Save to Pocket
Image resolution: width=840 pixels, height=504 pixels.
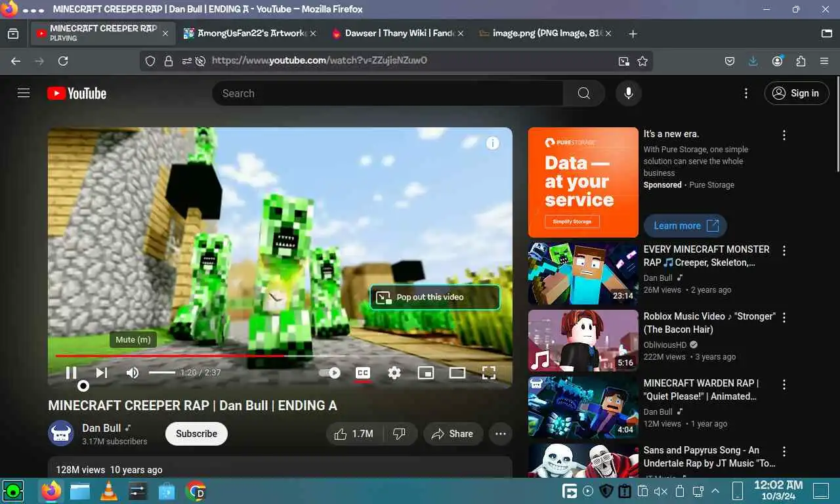click(x=730, y=61)
